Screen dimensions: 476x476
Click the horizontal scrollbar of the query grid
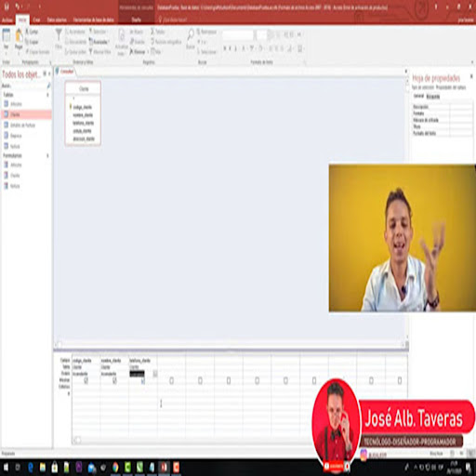pyautogui.click(x=192, y=440)
